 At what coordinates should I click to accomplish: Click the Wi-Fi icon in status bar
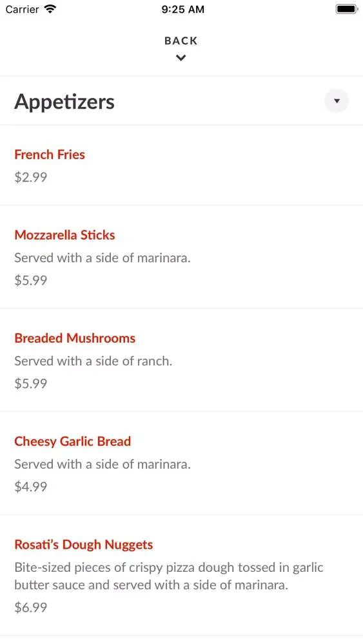coord(50,9)
